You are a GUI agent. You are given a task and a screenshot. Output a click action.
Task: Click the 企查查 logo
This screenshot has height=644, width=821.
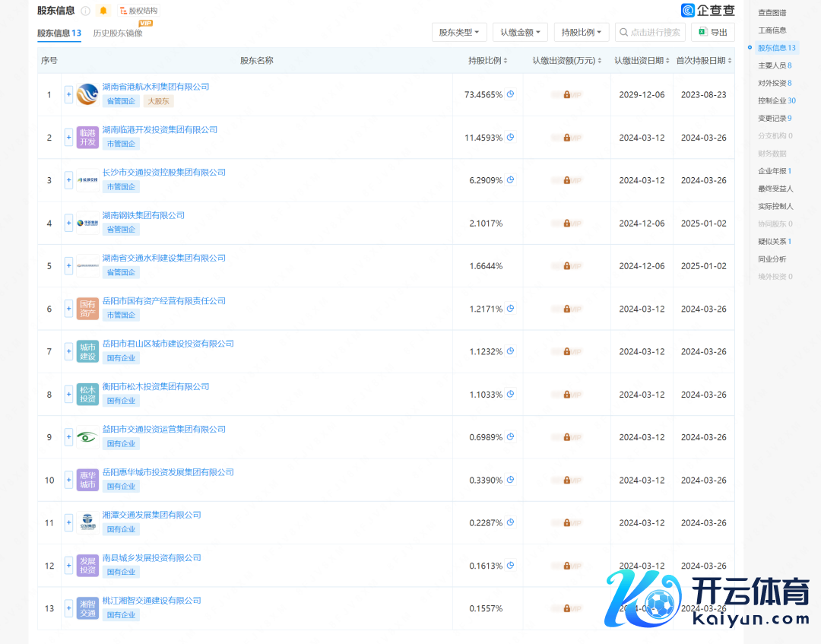708,11
